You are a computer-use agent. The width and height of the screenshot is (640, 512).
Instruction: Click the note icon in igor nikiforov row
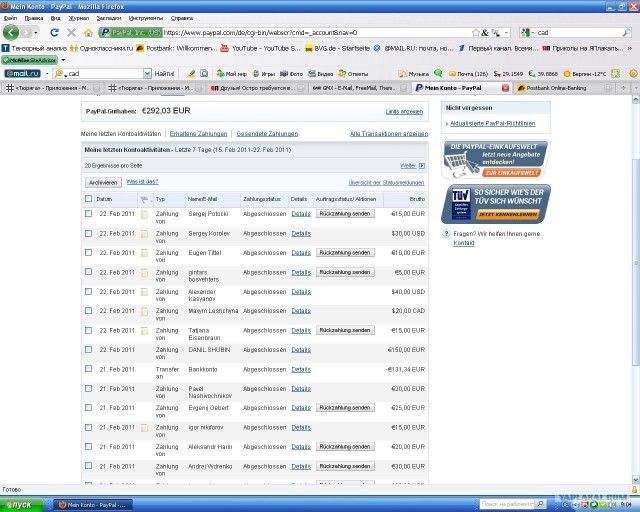[x=144, y=428]
